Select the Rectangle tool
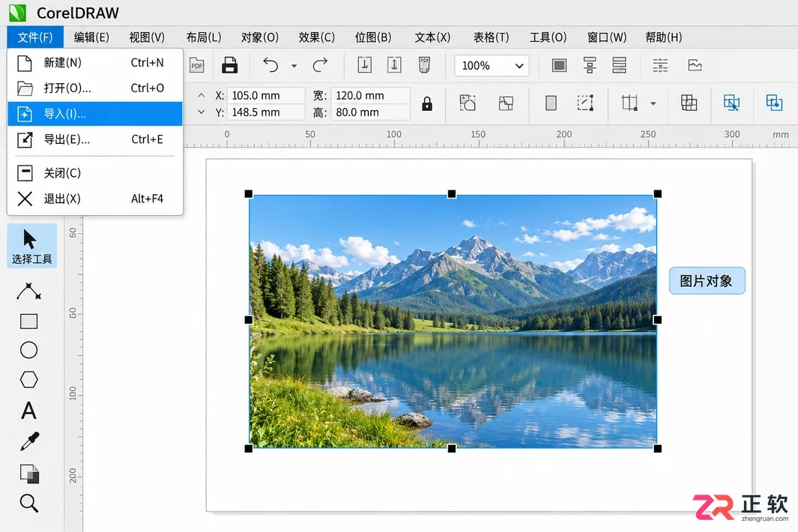This screenshot has height=532, width=798. [x=28, y=321]
